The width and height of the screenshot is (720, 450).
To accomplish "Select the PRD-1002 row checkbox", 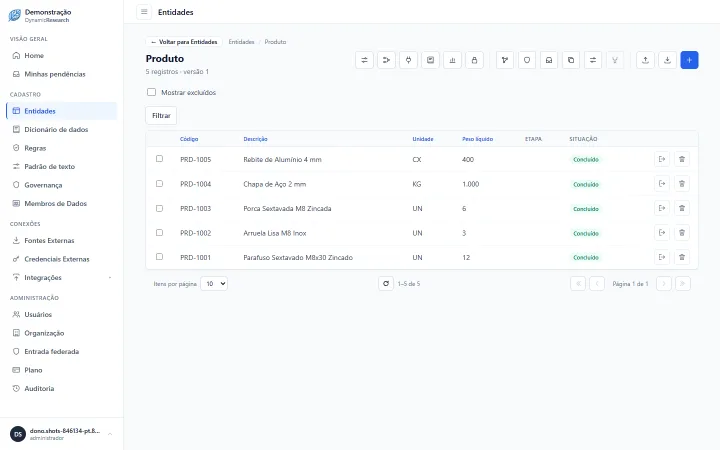I will (159, 233).
